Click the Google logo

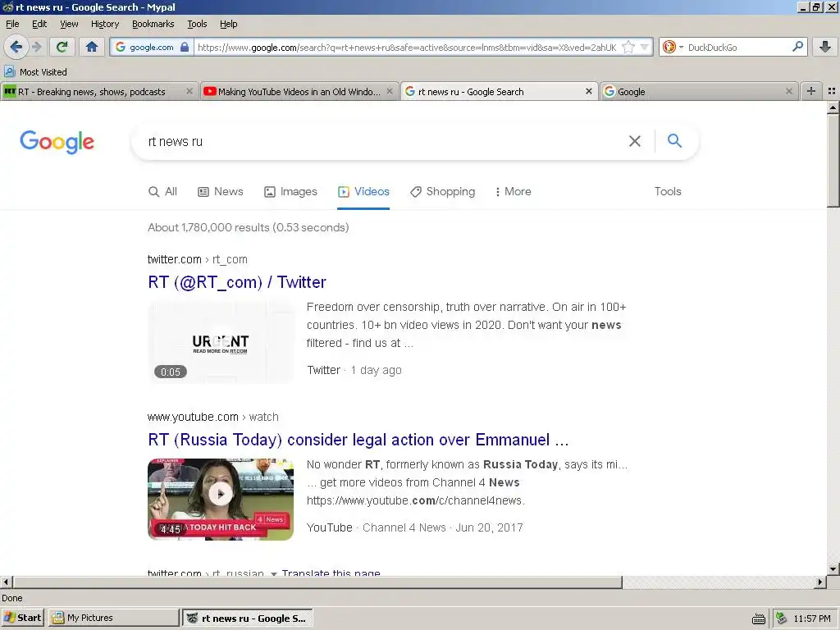(x=57, y=142)
